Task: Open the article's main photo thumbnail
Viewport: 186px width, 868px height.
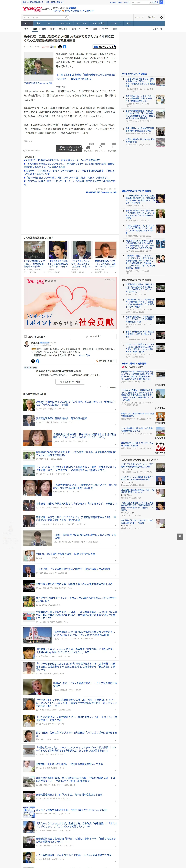Action: tap(39, 66)
